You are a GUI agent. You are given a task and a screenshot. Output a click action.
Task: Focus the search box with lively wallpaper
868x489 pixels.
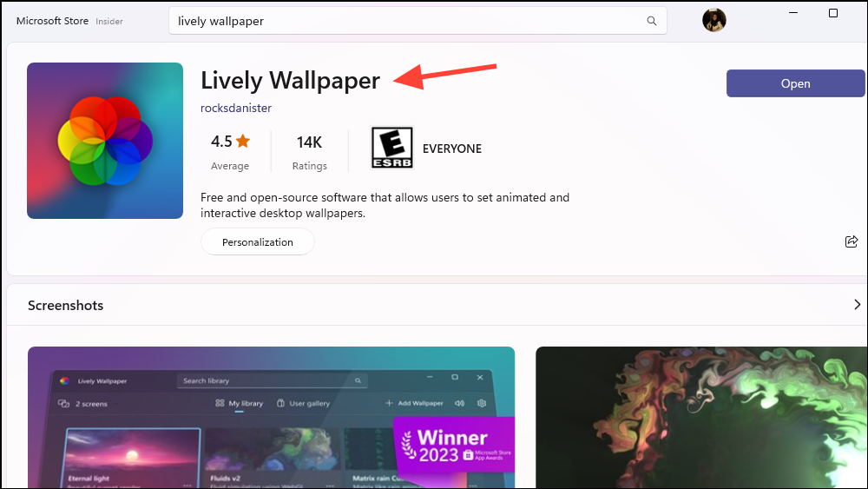(x=418, y=21)
